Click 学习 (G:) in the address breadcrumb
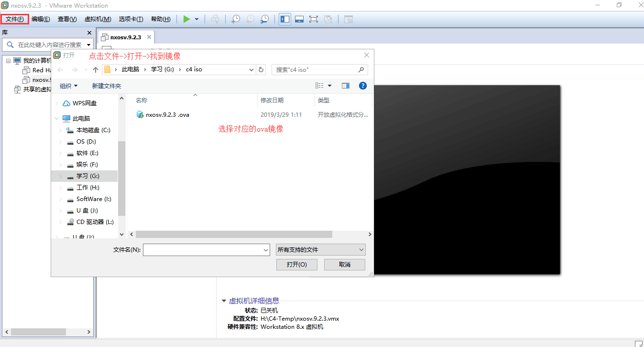The height and width of the screenshot is (347, 644). 163,69
